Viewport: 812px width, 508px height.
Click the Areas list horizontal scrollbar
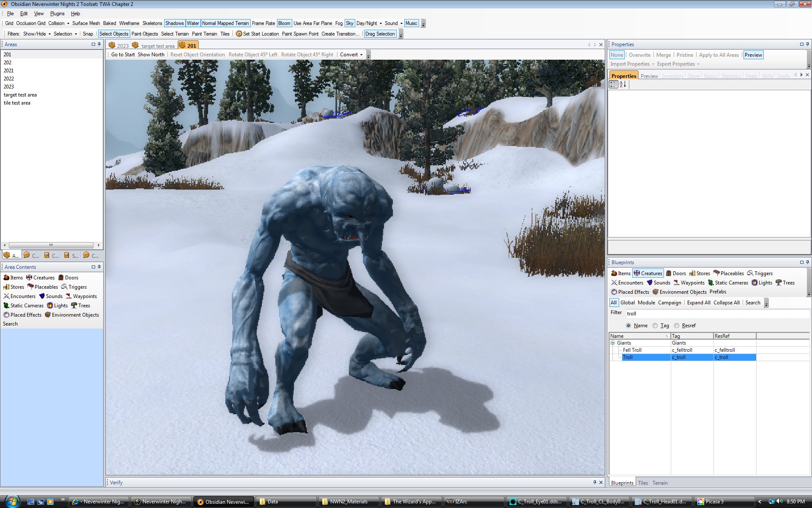point(51,245)
